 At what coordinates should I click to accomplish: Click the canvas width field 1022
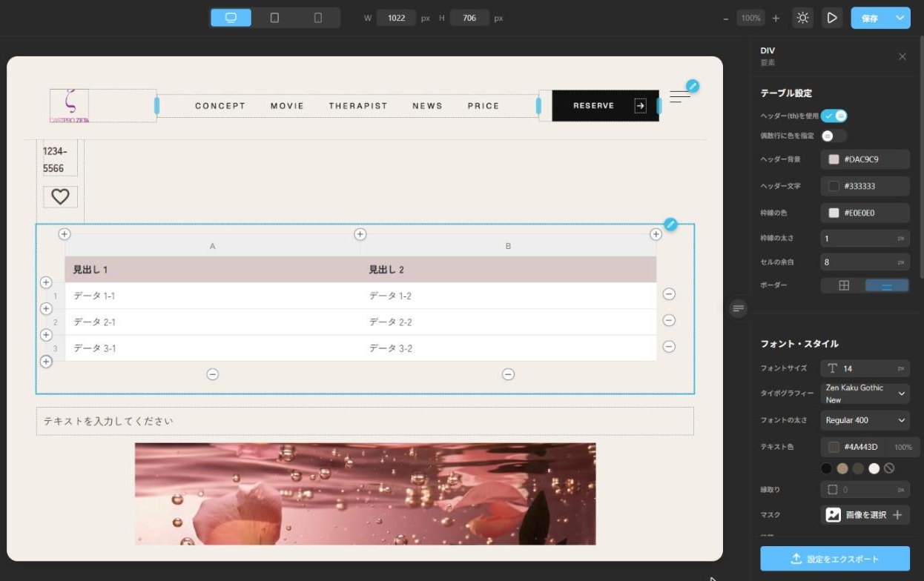coord(396,18)
